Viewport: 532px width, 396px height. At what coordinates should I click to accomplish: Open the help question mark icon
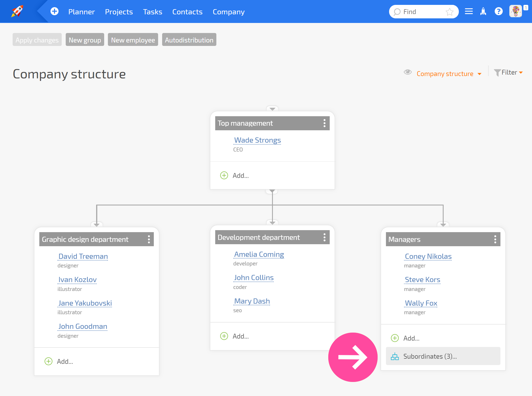click(499, 11)
